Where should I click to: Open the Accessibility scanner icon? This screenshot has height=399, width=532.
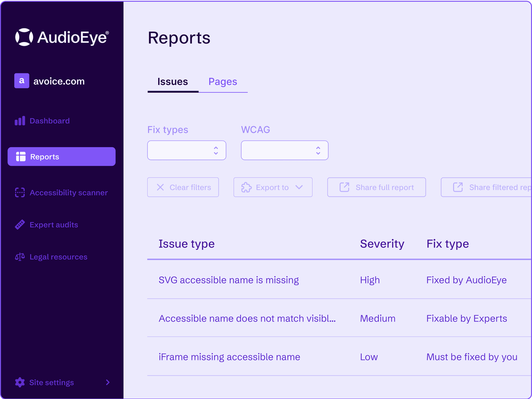click(x=19, y=192)
